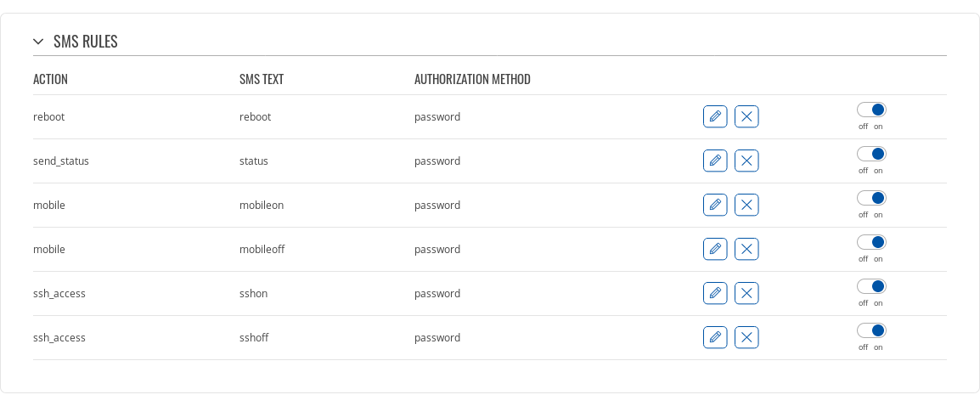980x406 pixels.
Task: Delete the sshoff rule
Action: pyautogui.click(x=746, y=337)
